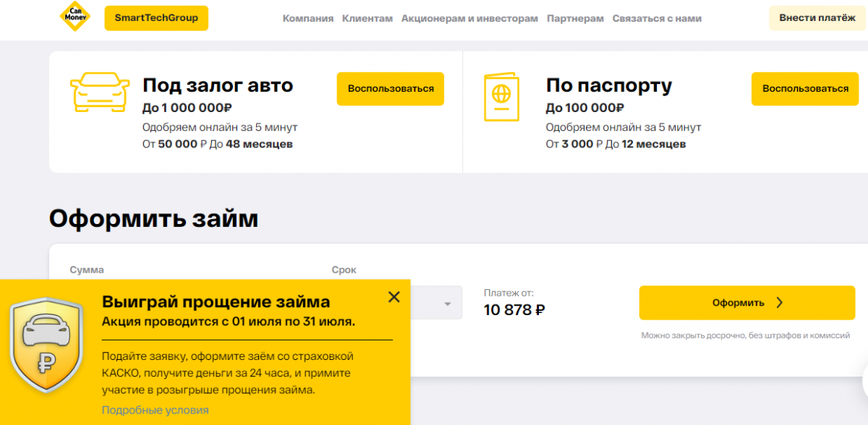Image resolution: width=868 pixels, height=425 pixels.
Task: Click От 3 000 ₽ До 12 месяцев
Action: (616, 144)
